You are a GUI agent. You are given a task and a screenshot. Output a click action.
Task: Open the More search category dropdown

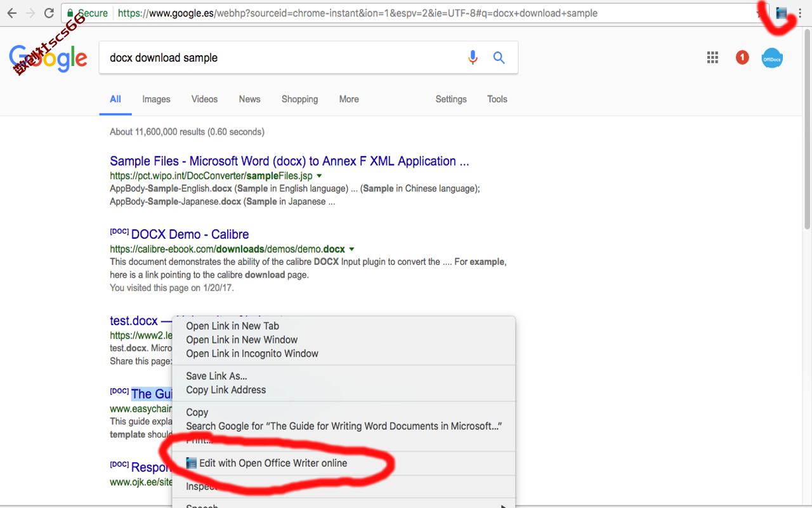click(x=349, y=99)
